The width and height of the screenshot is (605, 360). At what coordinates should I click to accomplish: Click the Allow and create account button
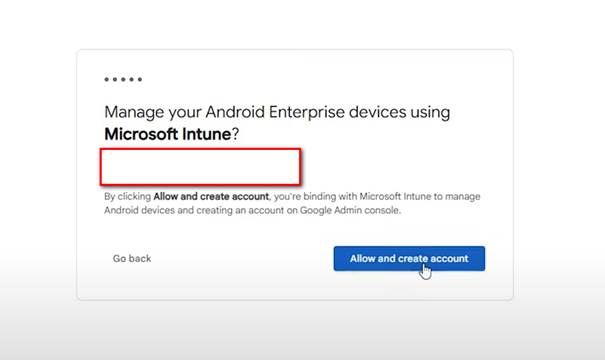pyautogui.click(x=409, y=259)
